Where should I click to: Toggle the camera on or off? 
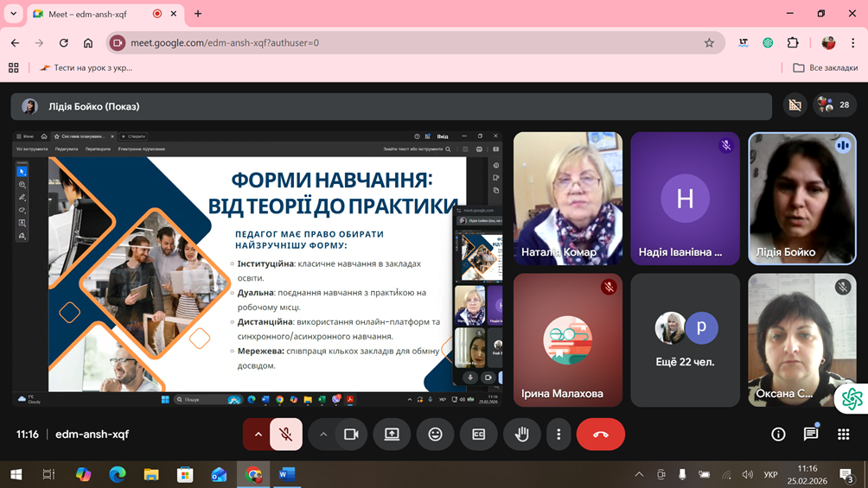pos(351,434)
